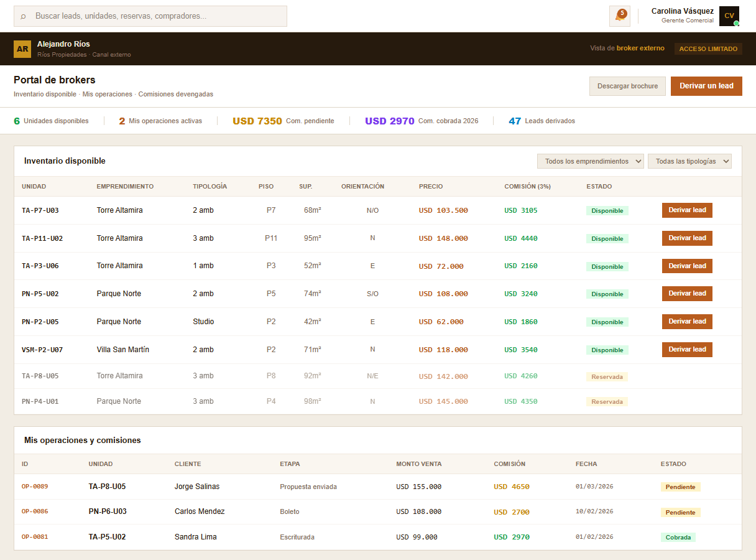Click the AR avatar for Alejandro Ríos
This screenshot has width=756, height=560.
22,48
